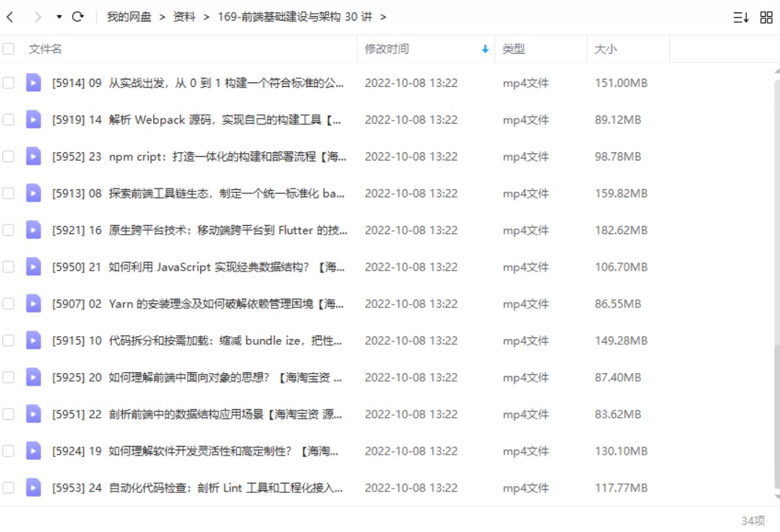Image resolution: width=780 pixels, height=532 pixels.
Task: Click the 182.62MB size cell
Action: 621,230
